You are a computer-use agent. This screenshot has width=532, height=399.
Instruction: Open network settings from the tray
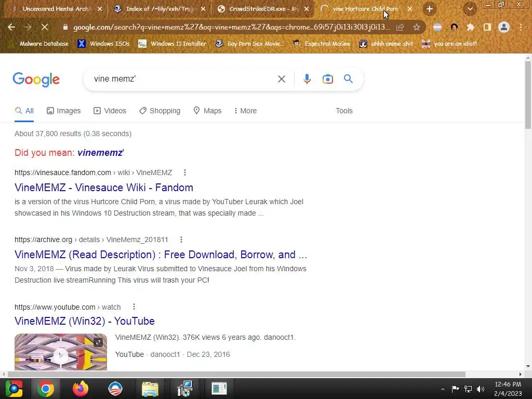(x=468, y=389)
